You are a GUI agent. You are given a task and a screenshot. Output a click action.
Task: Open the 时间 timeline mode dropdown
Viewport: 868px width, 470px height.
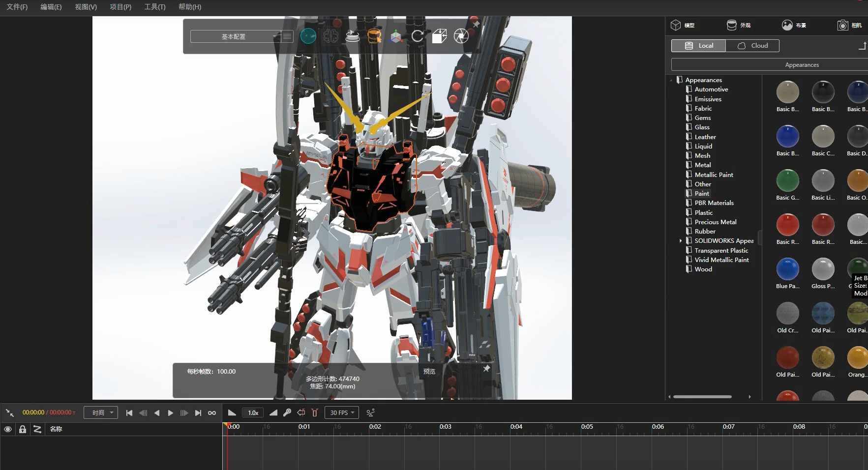click(101, 412)
